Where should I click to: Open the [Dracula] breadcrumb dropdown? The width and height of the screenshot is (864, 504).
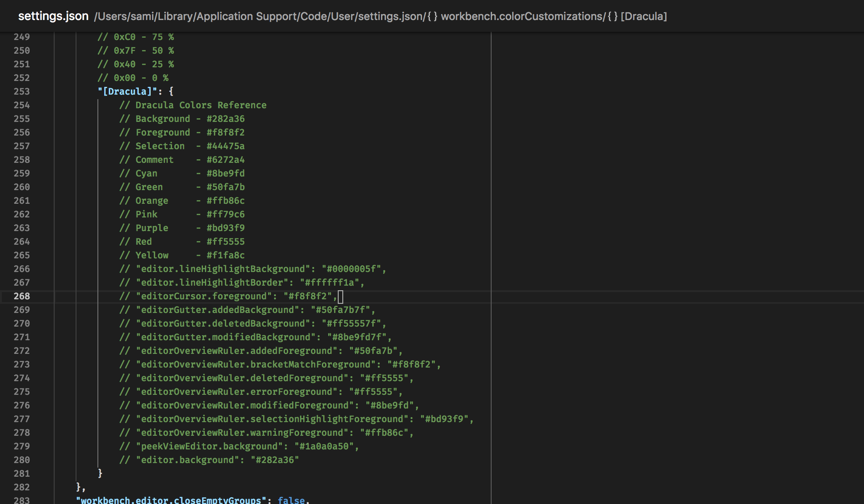645,16
